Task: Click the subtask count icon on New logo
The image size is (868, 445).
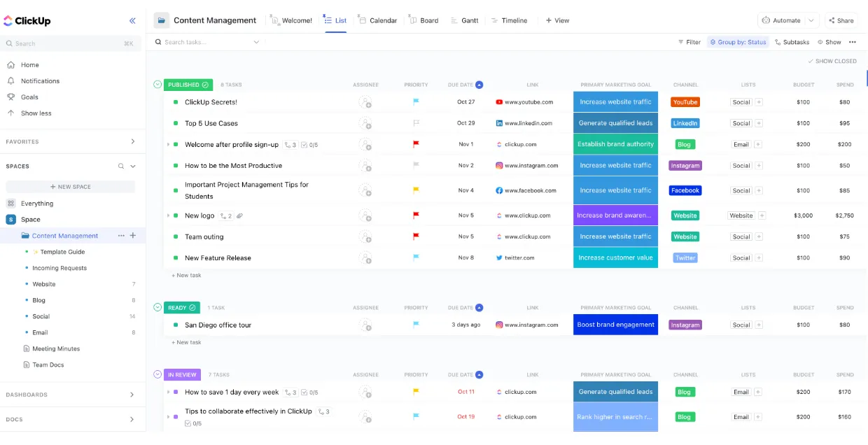Action: 226,216
